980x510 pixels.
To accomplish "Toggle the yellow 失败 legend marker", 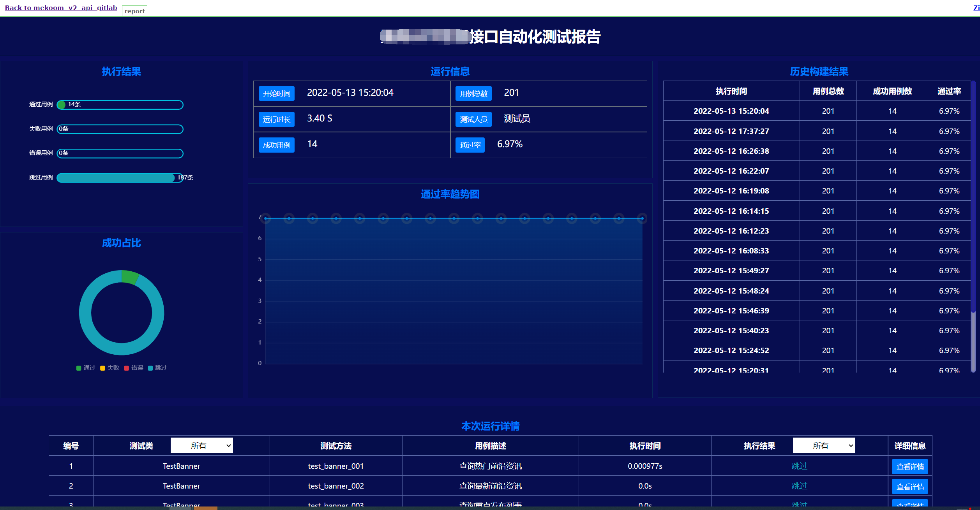I will [x=102, y=368].
